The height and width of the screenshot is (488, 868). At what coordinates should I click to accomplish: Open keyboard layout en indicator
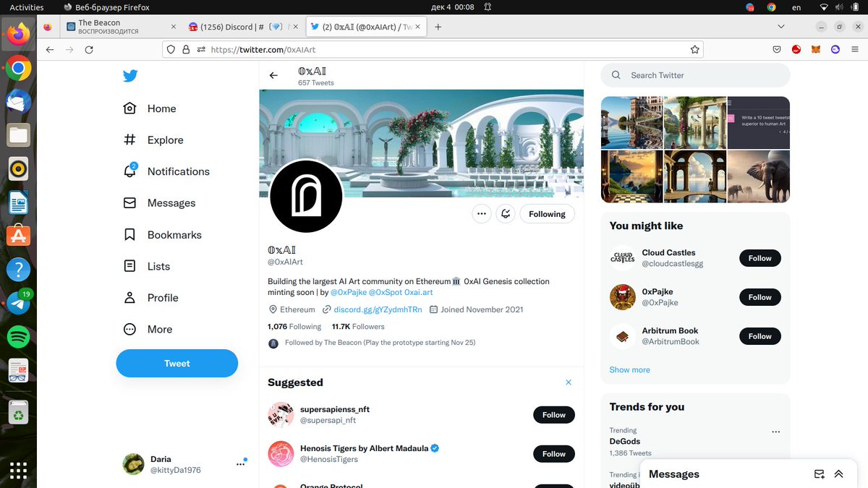point(796,7)
